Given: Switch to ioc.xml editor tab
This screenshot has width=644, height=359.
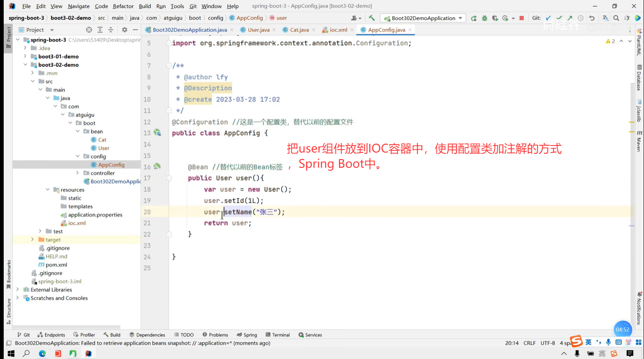Looking at the screenshot, I should (338, 30).
